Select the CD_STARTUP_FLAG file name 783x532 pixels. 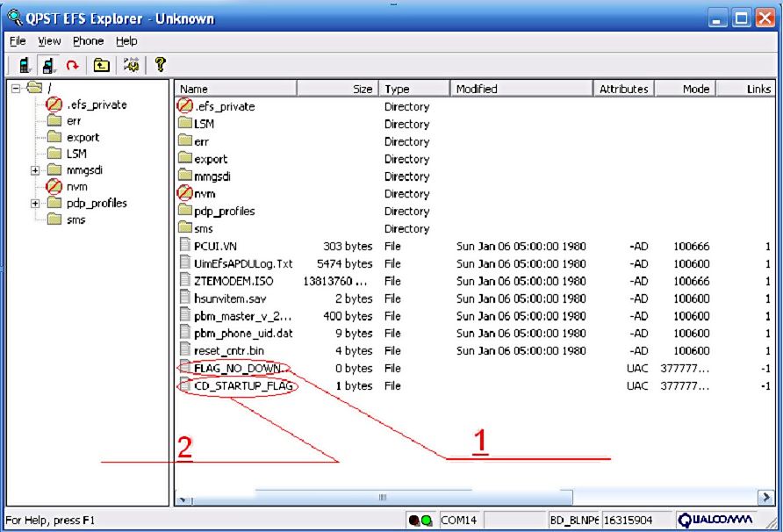pos(243,385)
